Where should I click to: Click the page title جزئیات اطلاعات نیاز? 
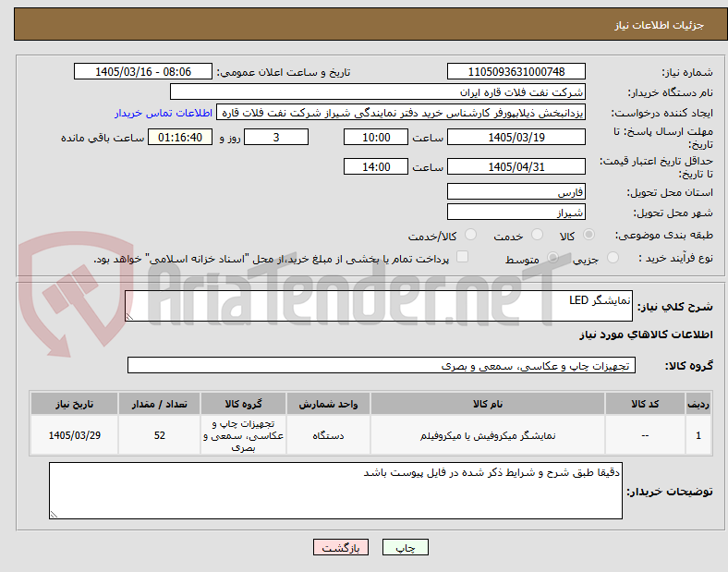click(660, 25)
